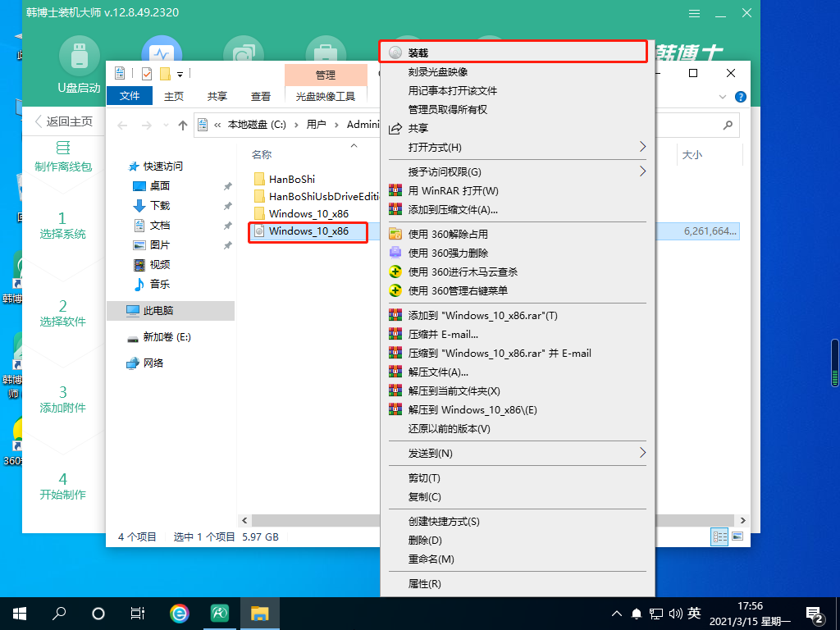Toggle the large icons view button
840x630 pixels.
[x=737, y=536]
